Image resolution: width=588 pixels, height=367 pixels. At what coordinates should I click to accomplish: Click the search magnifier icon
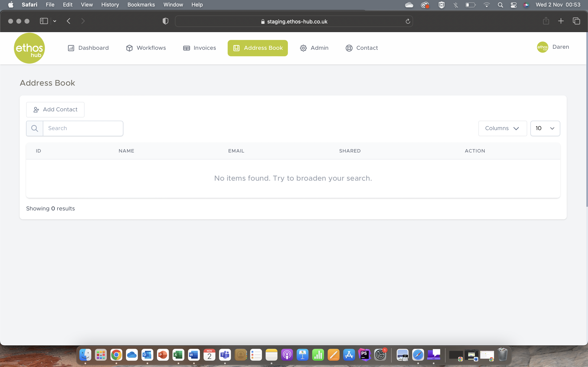(35, 128)
